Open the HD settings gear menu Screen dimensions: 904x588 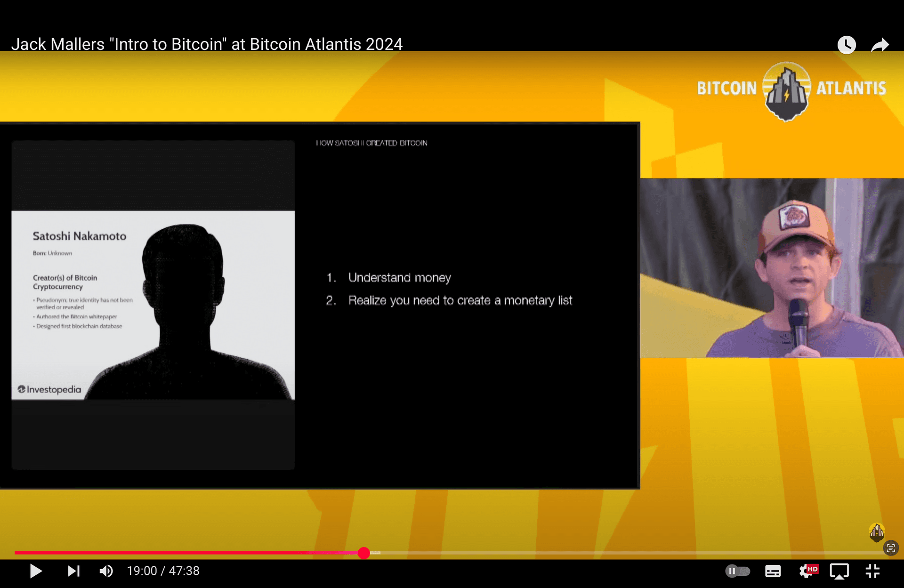click(808, 571)
